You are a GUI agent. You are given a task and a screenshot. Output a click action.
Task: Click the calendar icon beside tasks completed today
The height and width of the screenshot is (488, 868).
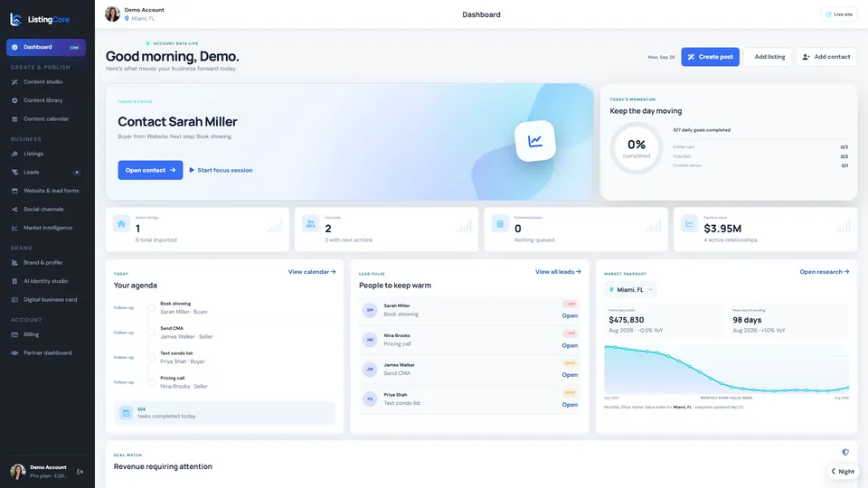click(x=127, y=413)
